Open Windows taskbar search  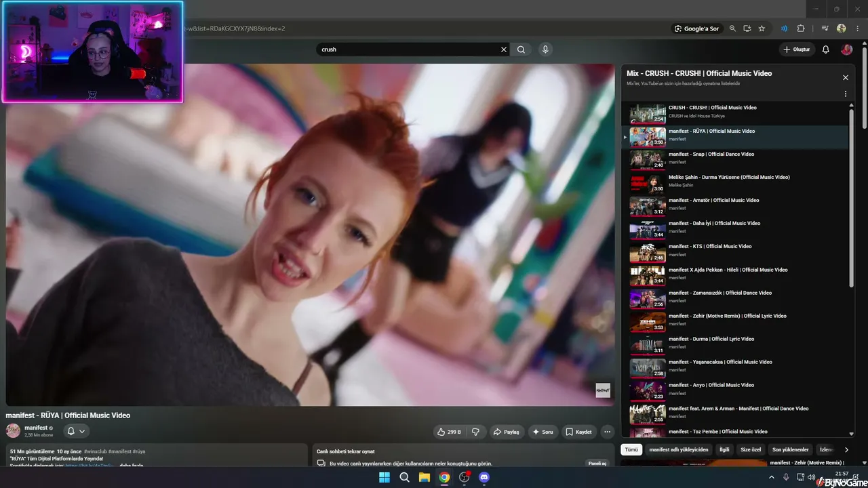[405, 477]
